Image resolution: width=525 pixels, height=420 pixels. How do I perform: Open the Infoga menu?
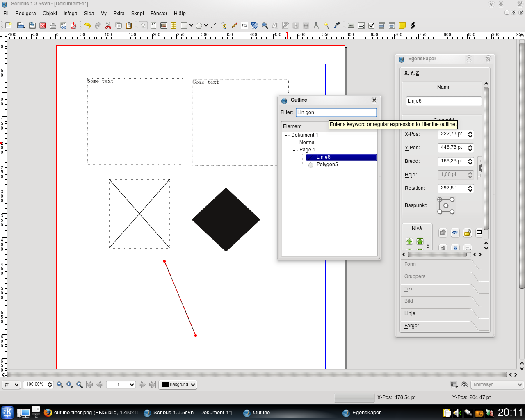coord(70,14)
